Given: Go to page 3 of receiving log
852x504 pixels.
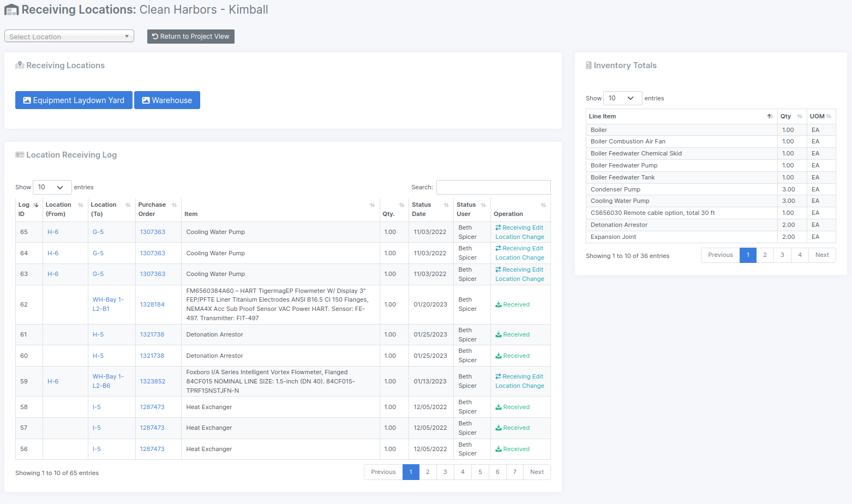Looking at the screenshot, I should coord(445,472).
